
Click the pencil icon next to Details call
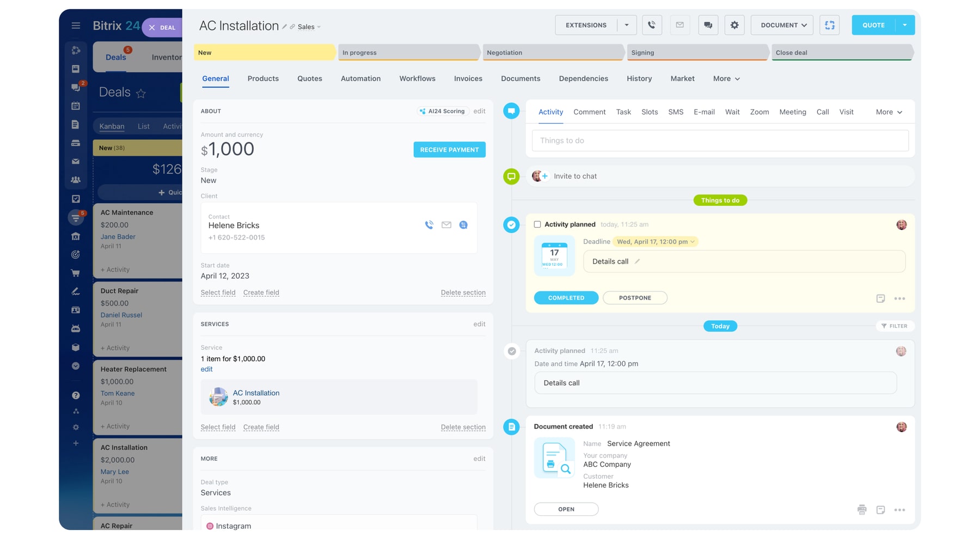pyautogui.click(x=637, y=261)
